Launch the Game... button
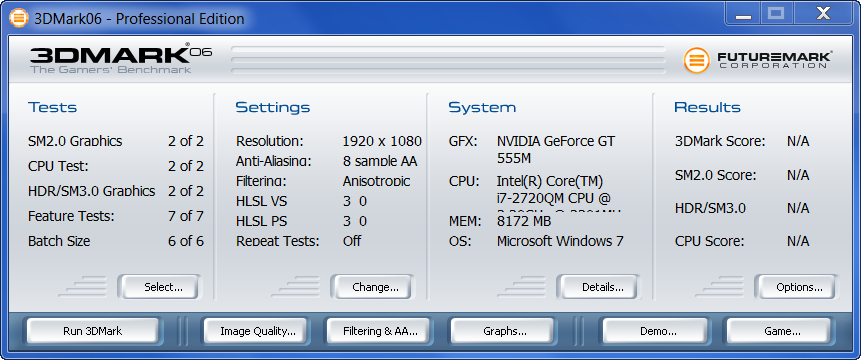This screenshot has width=861, height=360. click(779, 331)
